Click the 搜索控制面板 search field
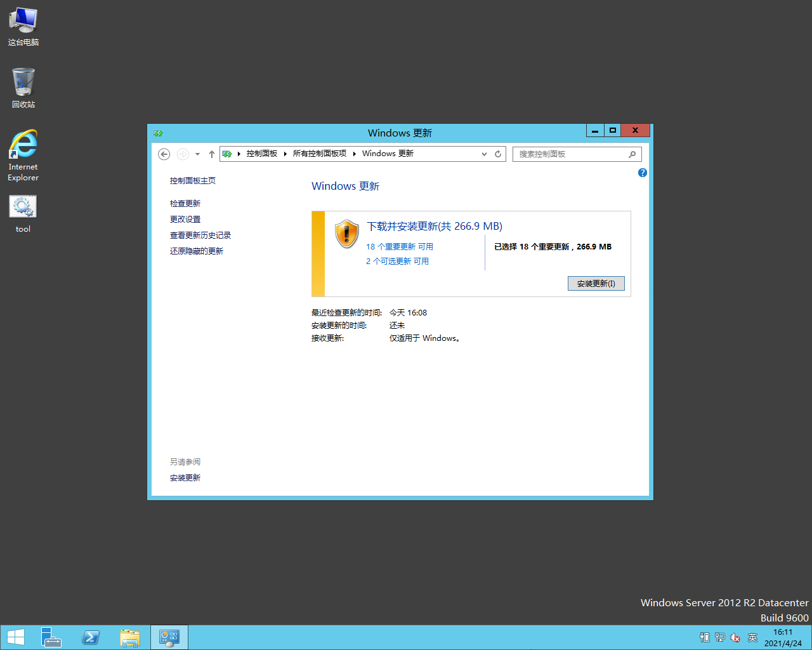This screenshot has height=650, width=812. pyautogui.click(x=570, y=154)
